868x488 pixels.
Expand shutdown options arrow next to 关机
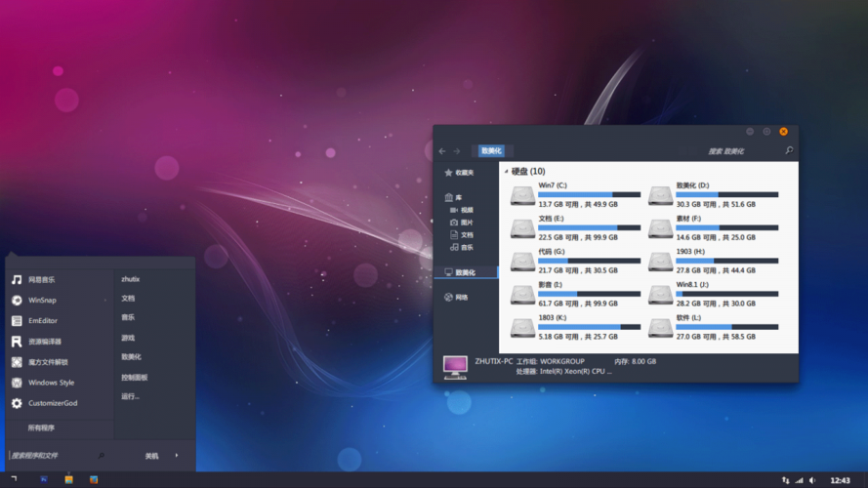click(x=177, y=455)
